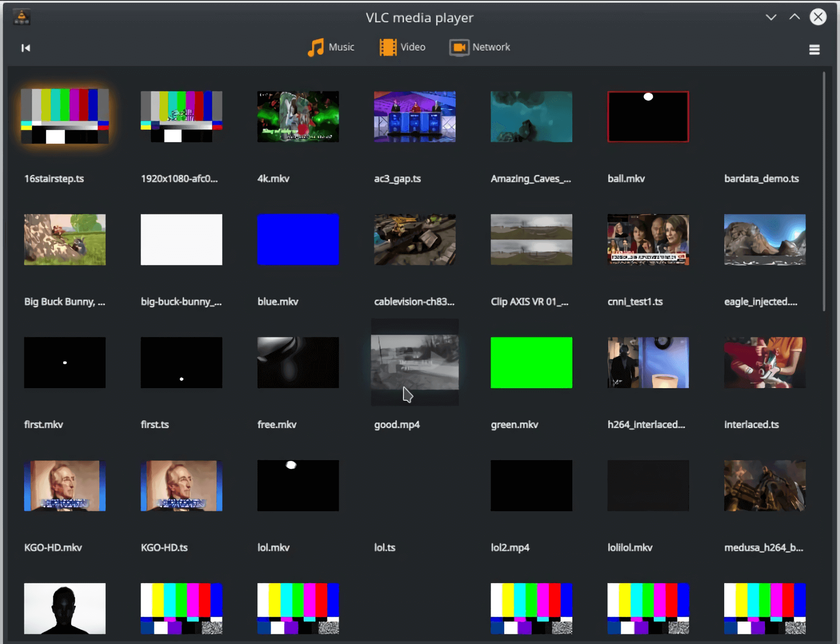Screen dimensions: 840x644
Task: Select the green.mkv thumbnail
Action: [531, 362]
